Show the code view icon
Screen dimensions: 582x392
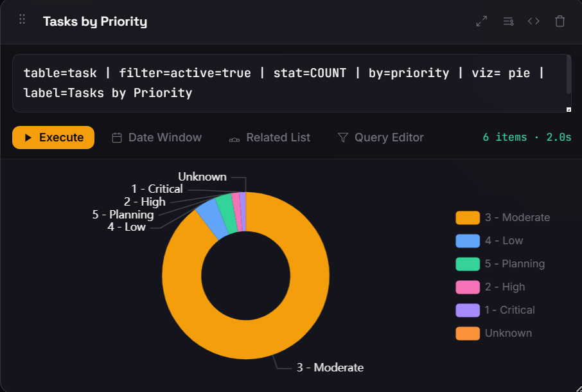point(534,21)
